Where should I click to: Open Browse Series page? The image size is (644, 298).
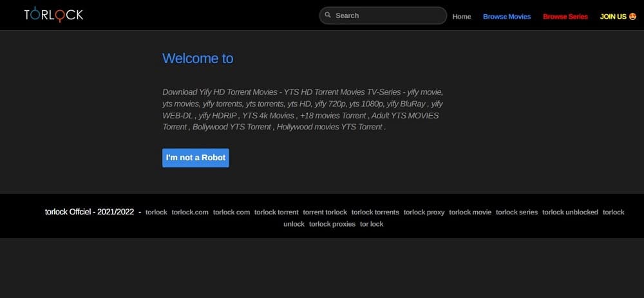(565, 17)
